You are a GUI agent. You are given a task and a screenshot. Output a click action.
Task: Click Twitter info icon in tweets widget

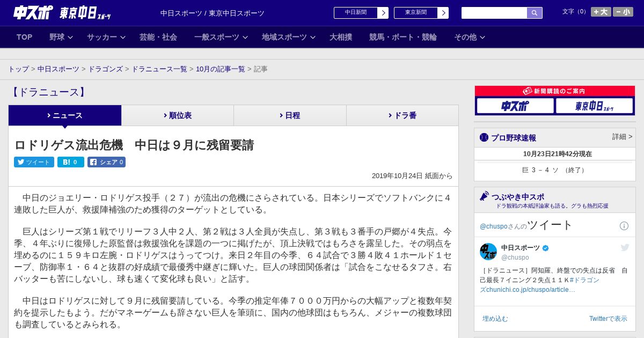pos(624,226)
